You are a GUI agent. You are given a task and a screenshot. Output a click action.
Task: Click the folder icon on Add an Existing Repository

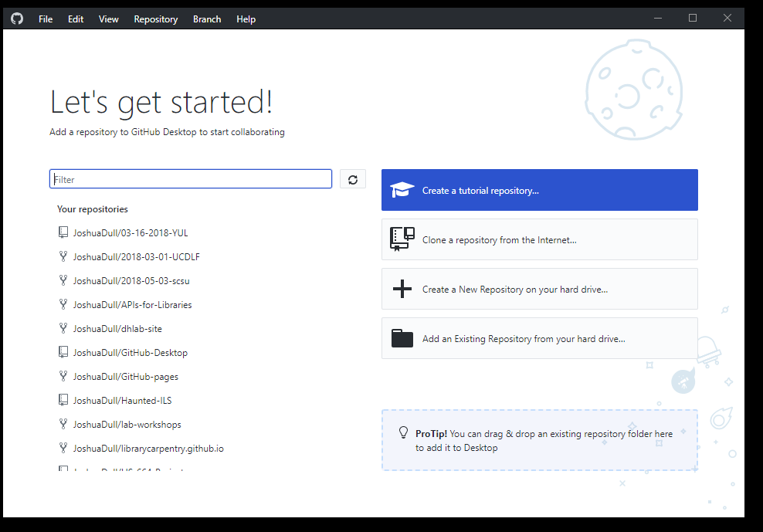point(402,337)
